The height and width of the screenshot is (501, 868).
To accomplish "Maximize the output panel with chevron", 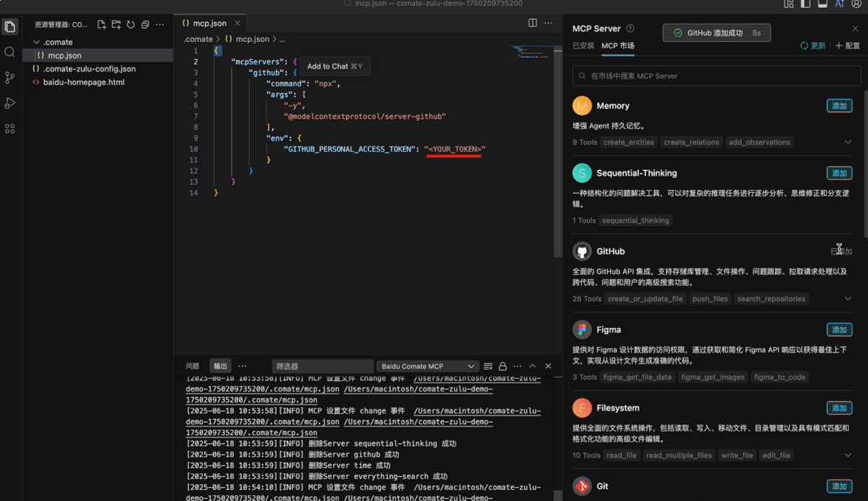I will [x=533, y=366].
